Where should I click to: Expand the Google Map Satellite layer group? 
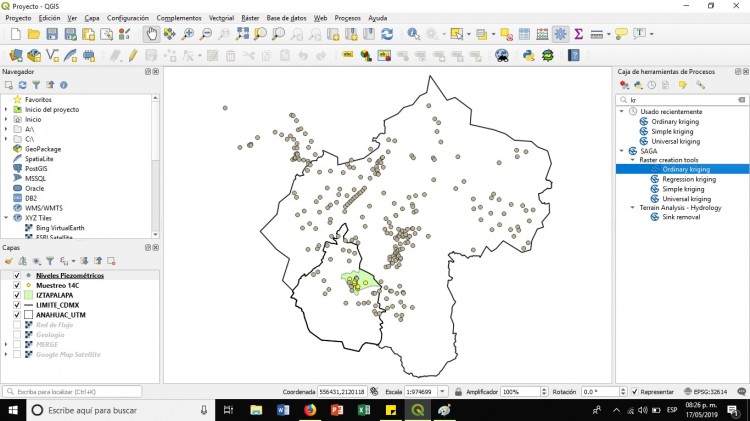point(6,355)
